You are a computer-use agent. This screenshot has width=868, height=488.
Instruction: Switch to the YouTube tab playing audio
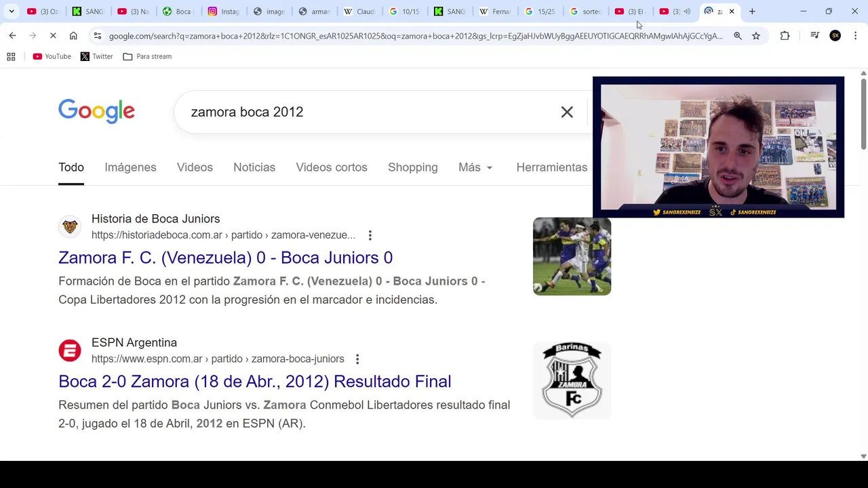pyautogui.click(x=675, y=12)
